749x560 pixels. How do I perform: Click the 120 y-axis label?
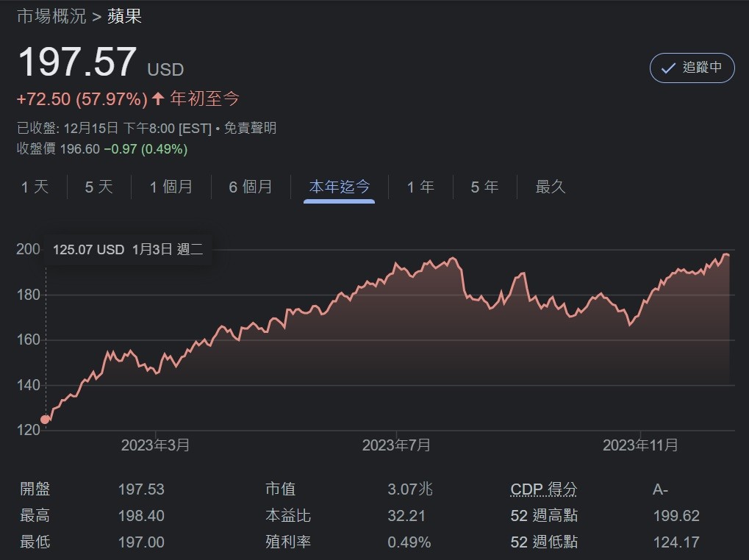click(28, 430)
